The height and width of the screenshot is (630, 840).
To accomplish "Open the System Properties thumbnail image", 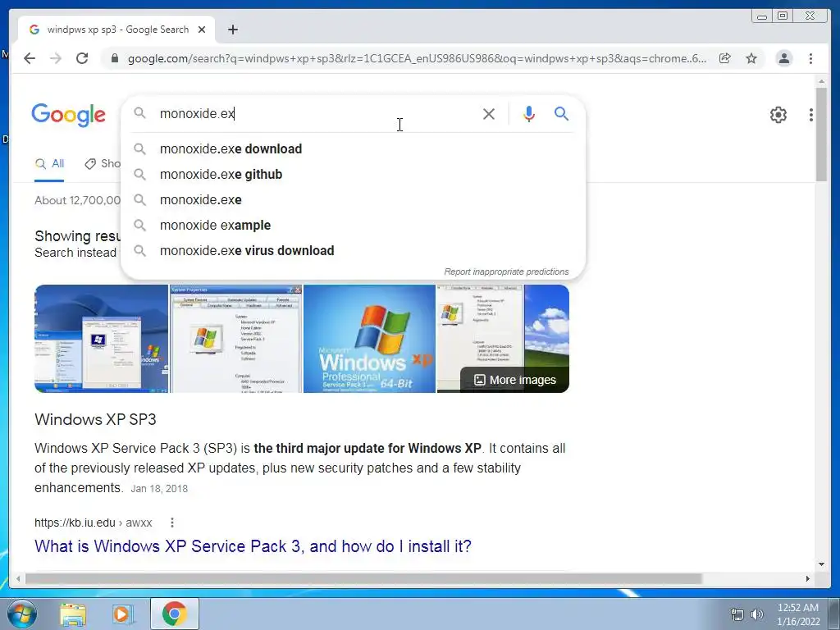I will tap(235, 339).
